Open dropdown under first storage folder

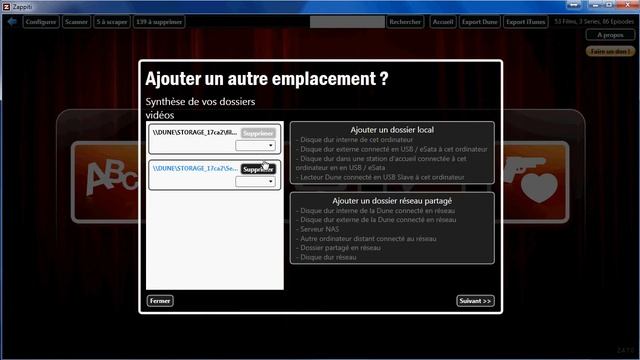point(255,145)
